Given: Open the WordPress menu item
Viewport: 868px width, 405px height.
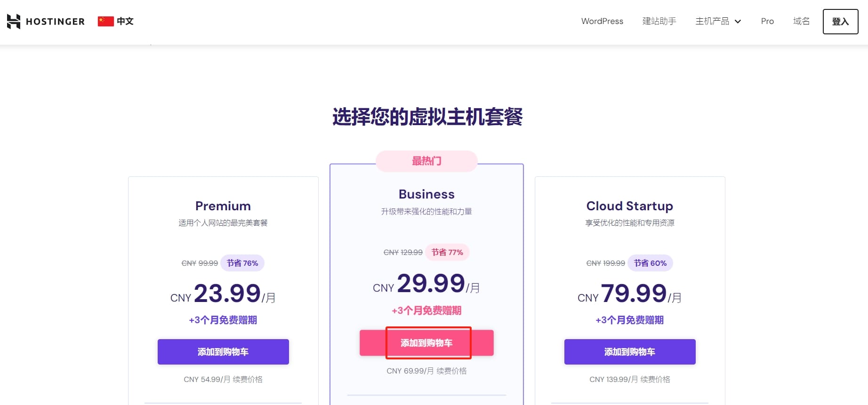Looking at the screenshot, I should 602,21.
